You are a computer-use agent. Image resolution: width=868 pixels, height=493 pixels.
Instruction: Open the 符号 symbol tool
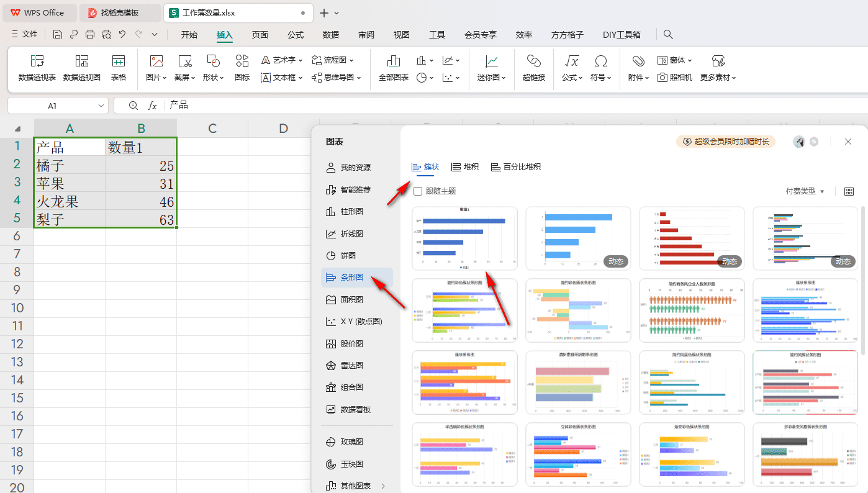tap(600, 68)
